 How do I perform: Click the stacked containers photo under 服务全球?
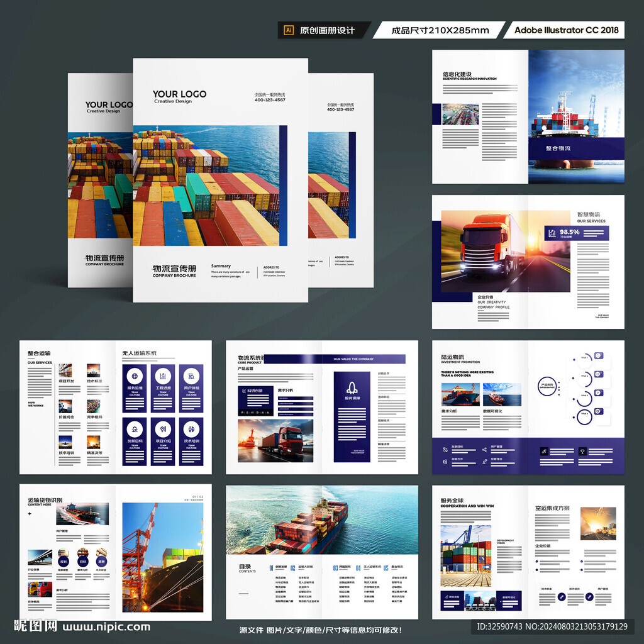click(466, 556)
